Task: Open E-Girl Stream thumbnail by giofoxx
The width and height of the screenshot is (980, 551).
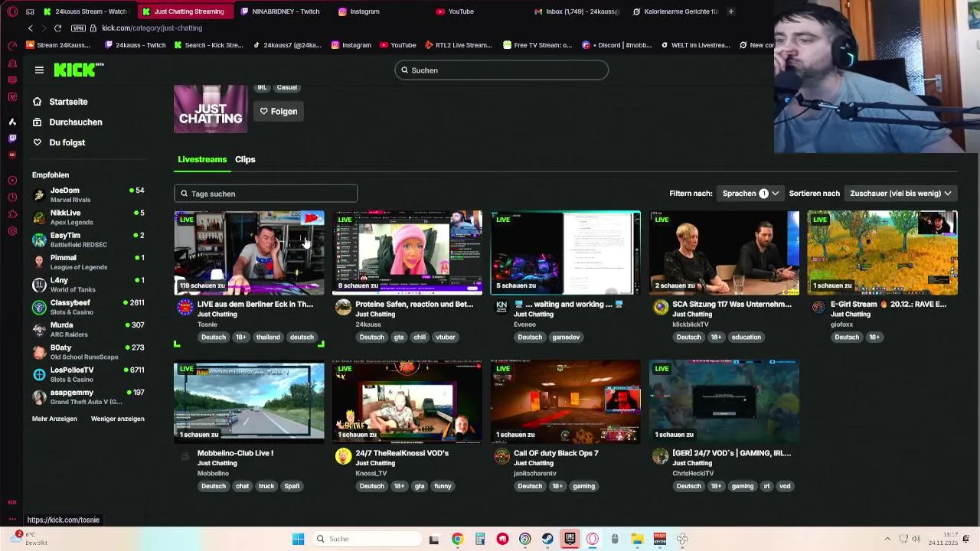Action: coord(882,253)
